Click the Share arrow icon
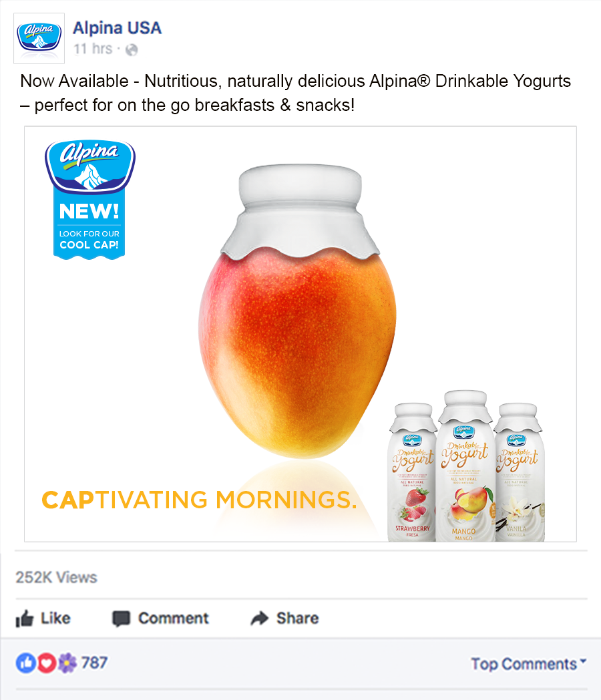601x700 pixels. [260, 619]
